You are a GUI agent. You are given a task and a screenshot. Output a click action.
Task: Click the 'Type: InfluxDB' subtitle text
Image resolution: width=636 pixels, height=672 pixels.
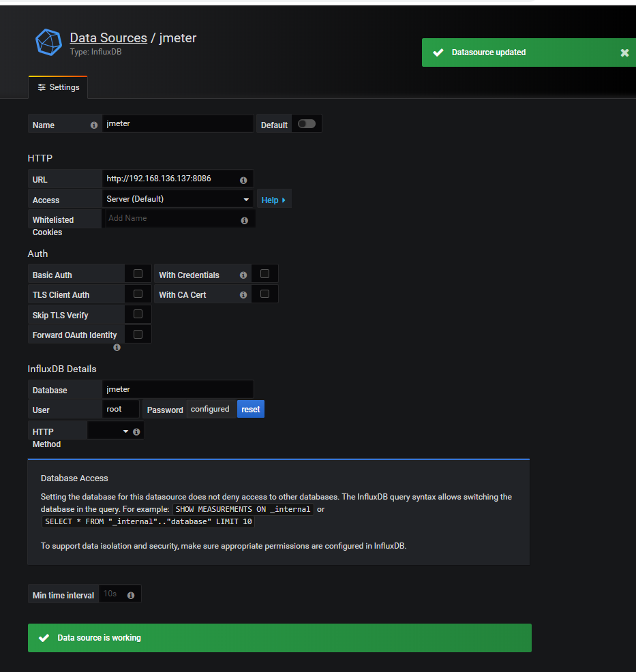point(95,51)
